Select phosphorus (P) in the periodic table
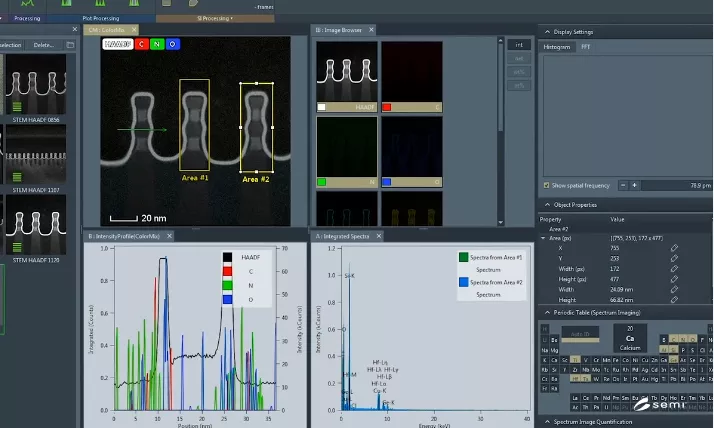 [x=683, y=350]
